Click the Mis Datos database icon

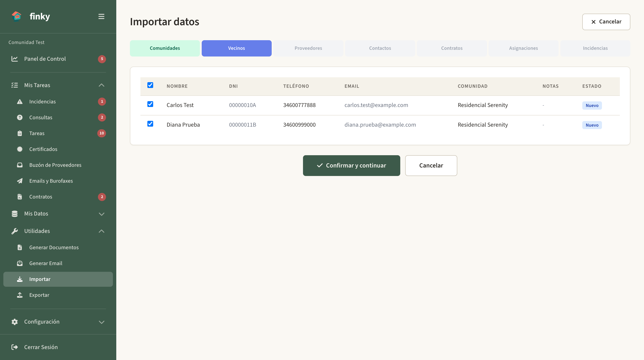[15, 214]
